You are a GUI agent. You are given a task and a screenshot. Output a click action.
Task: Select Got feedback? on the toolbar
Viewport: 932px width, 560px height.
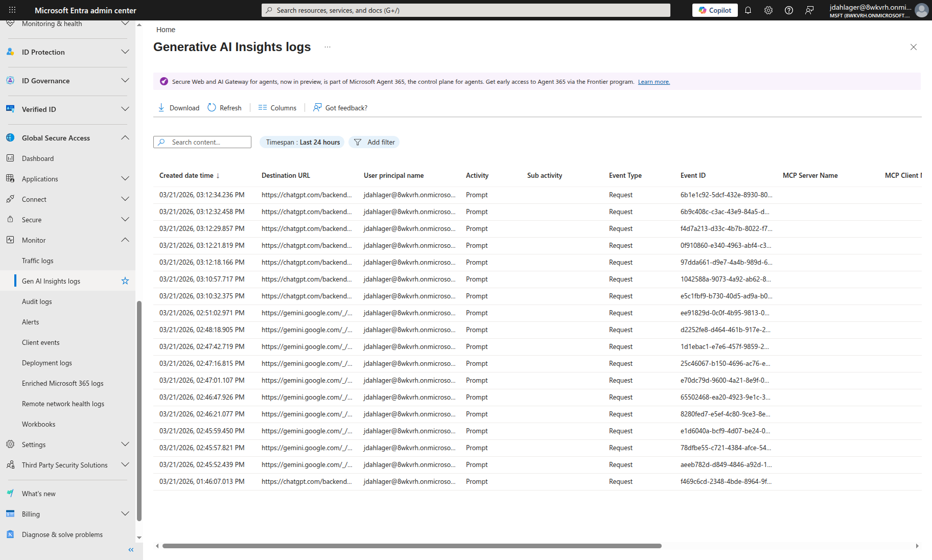coord(340,107)
